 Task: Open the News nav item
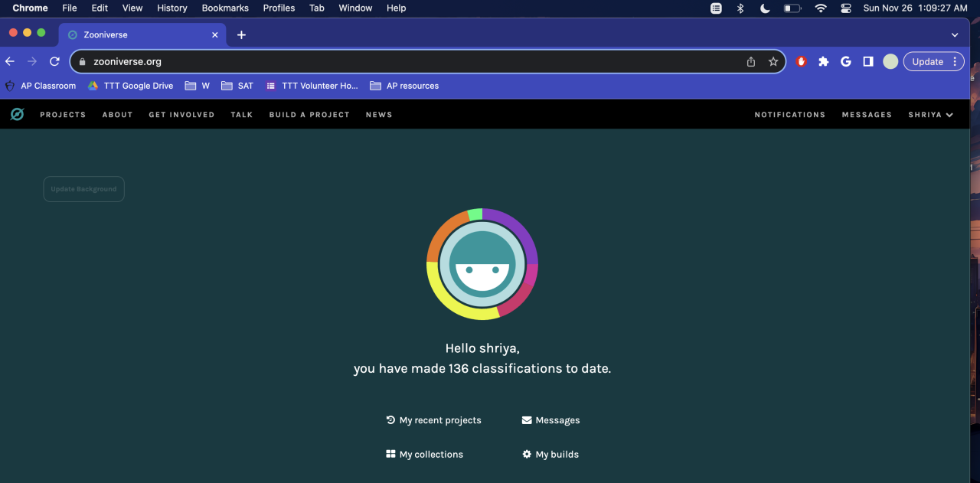pos(379,115)
